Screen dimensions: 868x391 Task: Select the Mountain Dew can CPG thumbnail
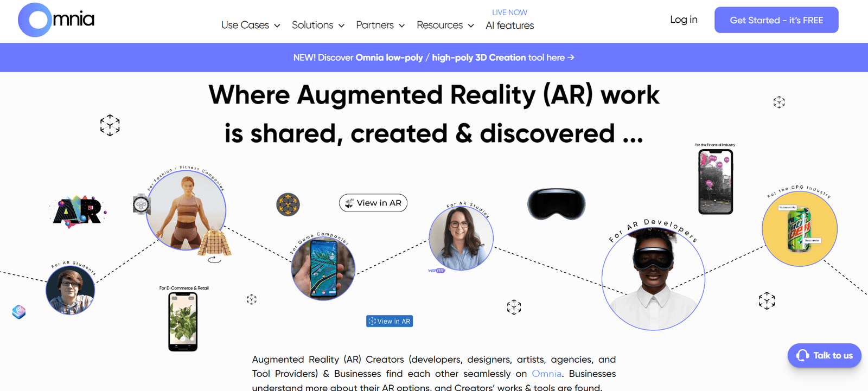point(799,229)
